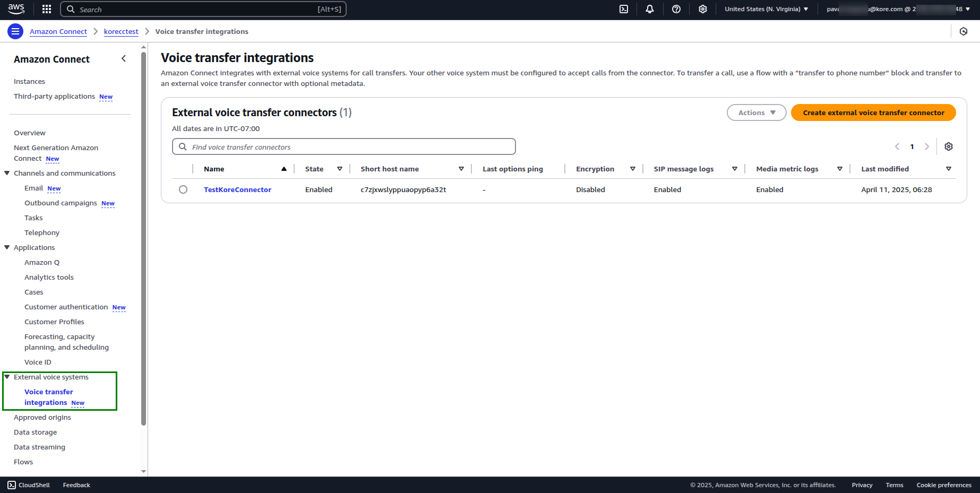Collapse the Applications section
This screenshot has width=980, height=493.
(7, 247)
